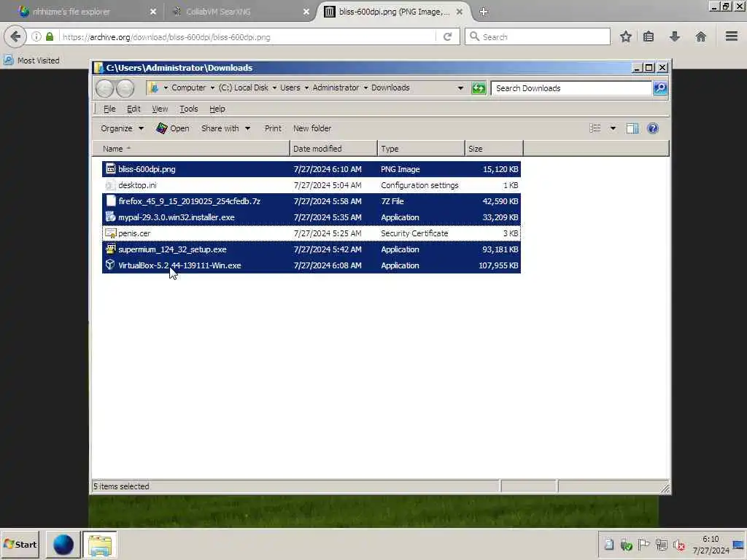
Task: Sort by Name column header
Action: coord(191,149)
